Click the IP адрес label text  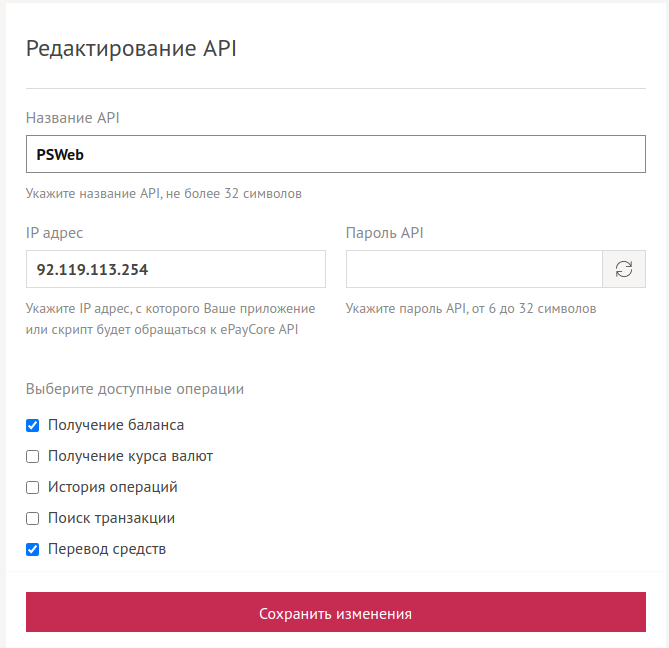pos(54,233)
